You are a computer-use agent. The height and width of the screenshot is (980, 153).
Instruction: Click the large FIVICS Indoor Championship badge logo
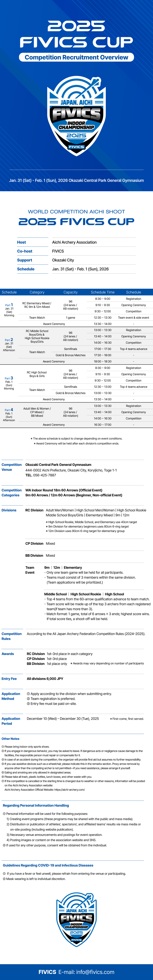coord(76,116)
